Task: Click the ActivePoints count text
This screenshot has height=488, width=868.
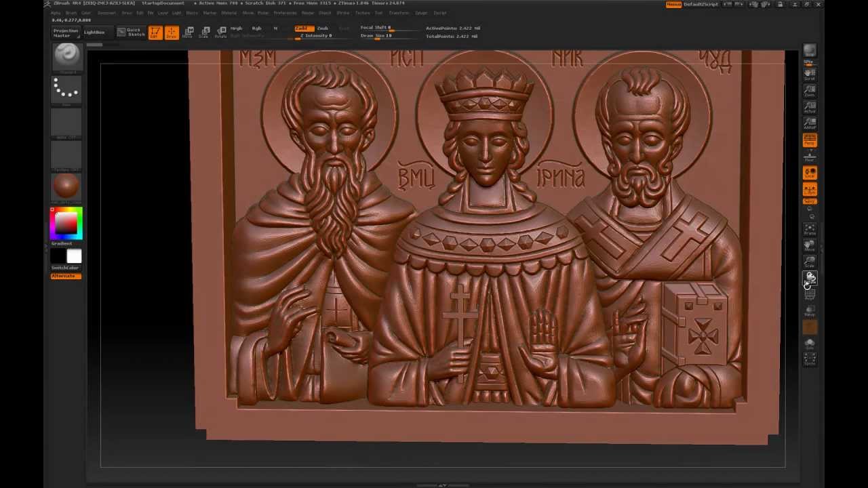Action: point(452,28)
